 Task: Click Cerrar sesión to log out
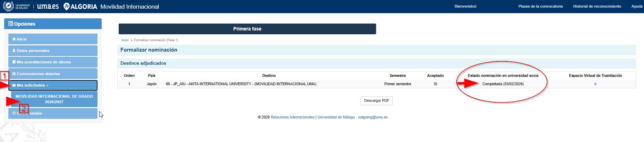[x=53, y=113]
